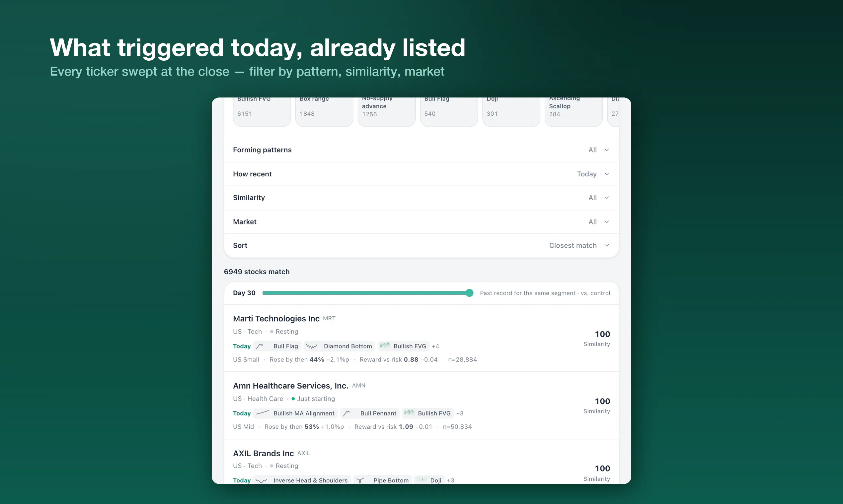Click Marti Technologies 100 Similarity score

click(x=597, y=338)
